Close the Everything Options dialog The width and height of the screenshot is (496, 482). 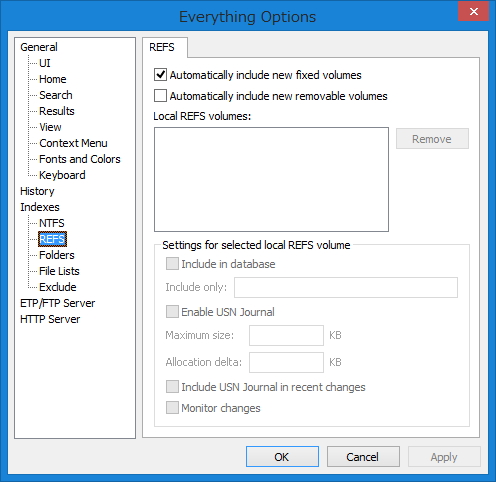point(473,11)
